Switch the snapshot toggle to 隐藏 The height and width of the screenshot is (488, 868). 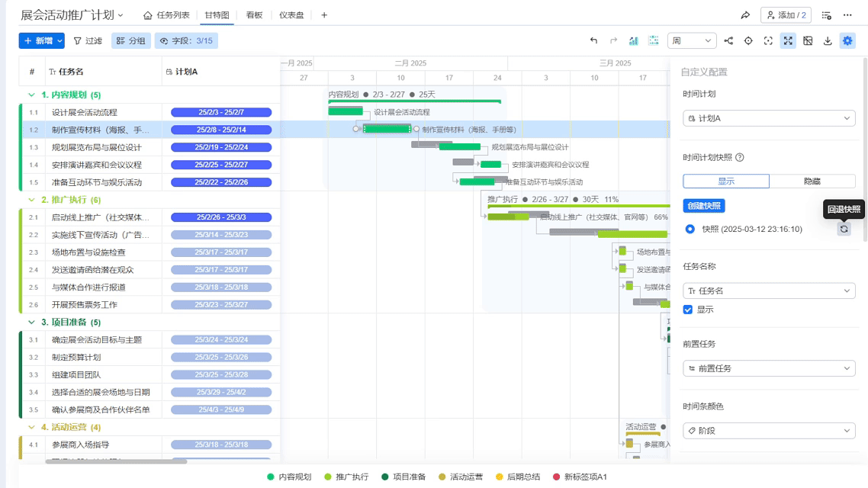812,181
